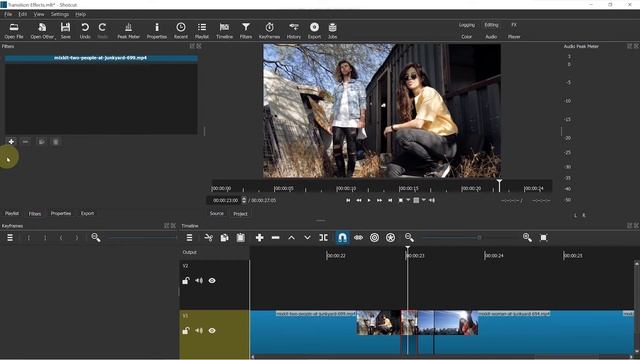Select the Project player tab

tap(240, 214)
